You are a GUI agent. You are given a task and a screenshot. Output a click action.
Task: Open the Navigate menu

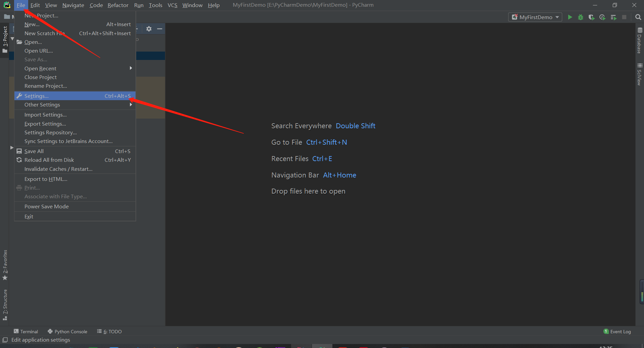[x=73, y=5]
